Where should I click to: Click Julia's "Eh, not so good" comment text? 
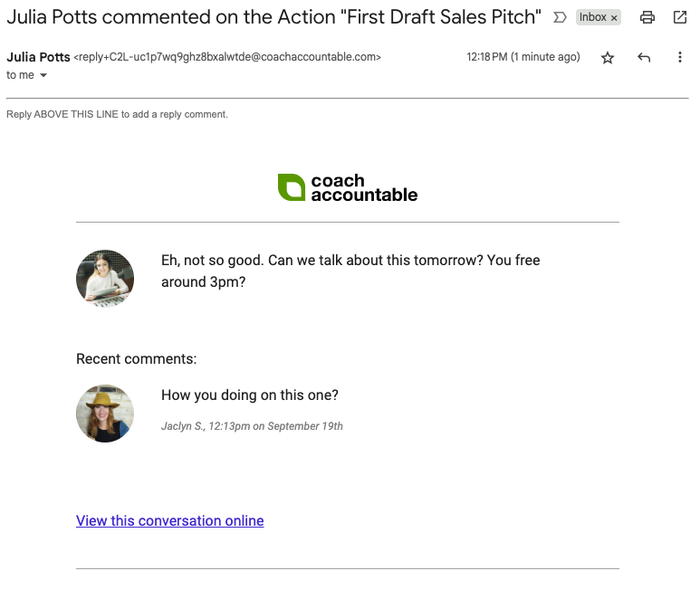350,271
